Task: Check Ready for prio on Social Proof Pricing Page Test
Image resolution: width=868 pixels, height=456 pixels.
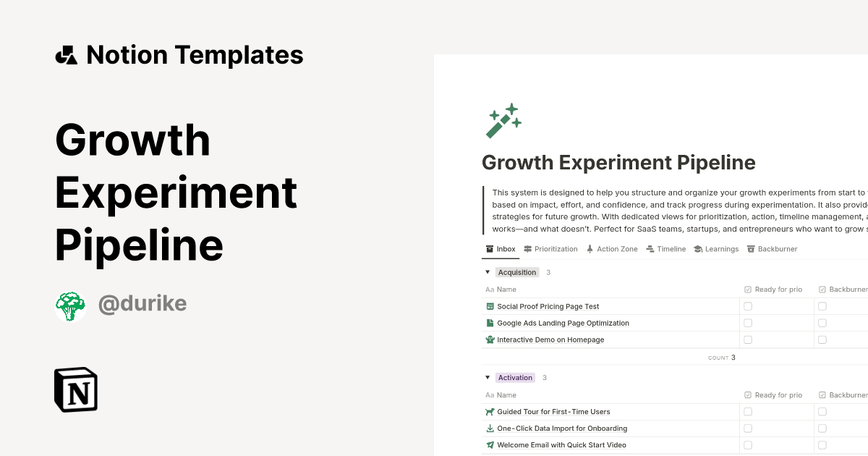Action: pos(748,305)
